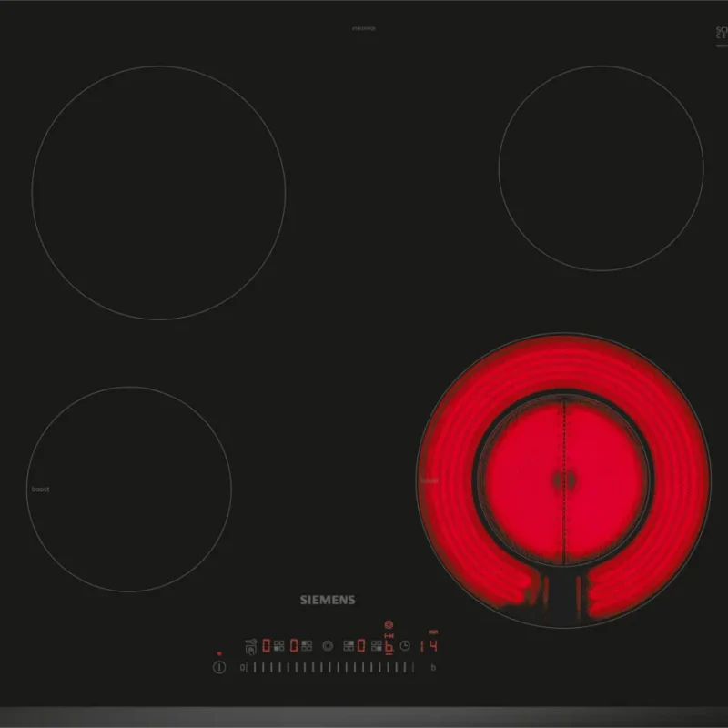Tap the 'b' boost end of heat slider
The height and width of the screenshot is (728, 728).
(433, 667)
